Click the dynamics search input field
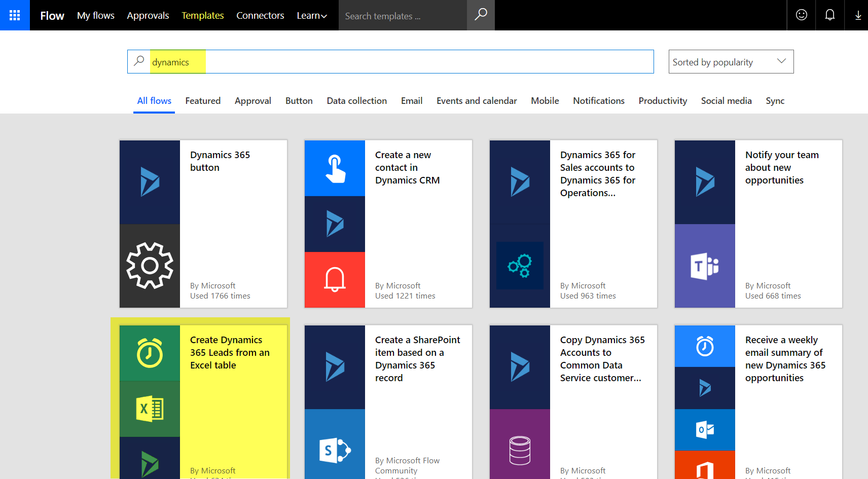 tap(390, 61)
